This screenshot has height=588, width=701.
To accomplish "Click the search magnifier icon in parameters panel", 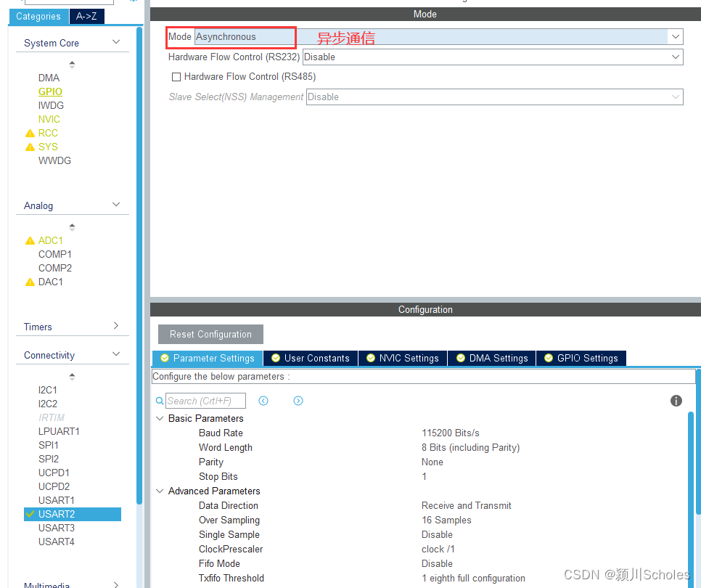I will point(159,401).
